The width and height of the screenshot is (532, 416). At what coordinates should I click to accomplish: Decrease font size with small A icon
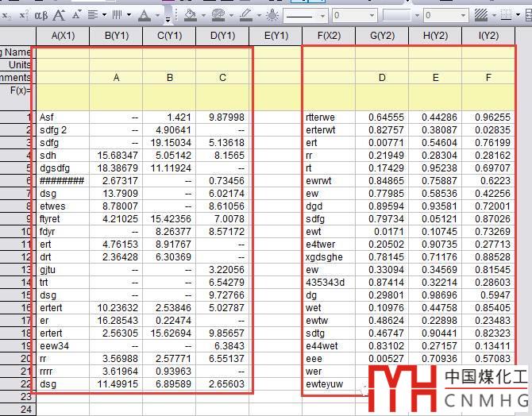tap(76, 15)
